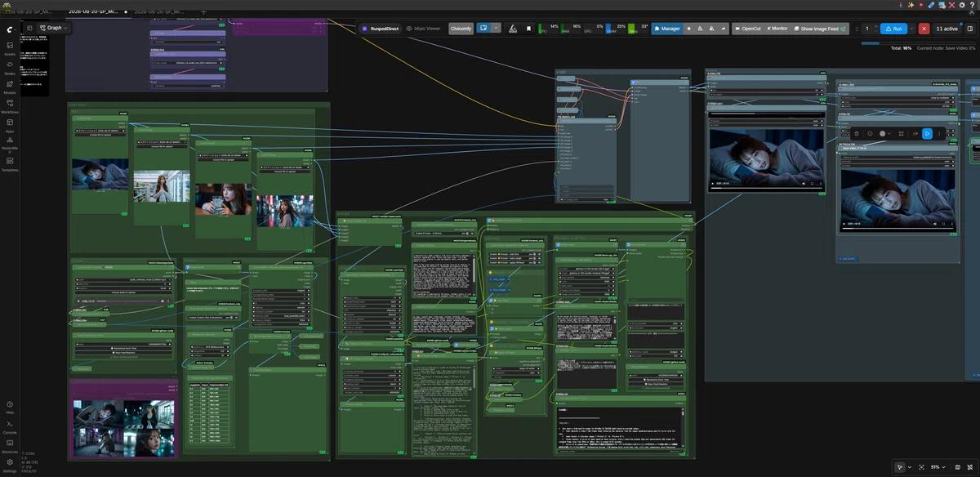Open the Nodes library panel
Viewport: 980px width, 477px height.
(x=10, y=68)
